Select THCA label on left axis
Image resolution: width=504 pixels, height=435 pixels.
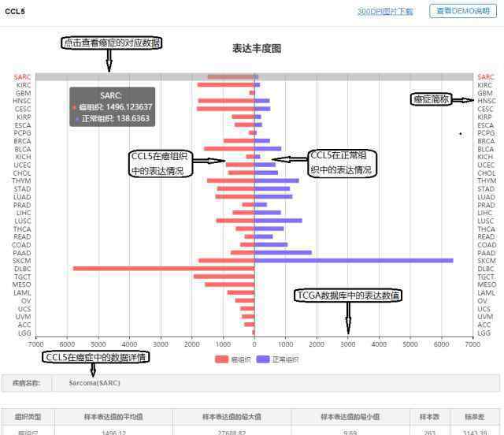(22, 229)
